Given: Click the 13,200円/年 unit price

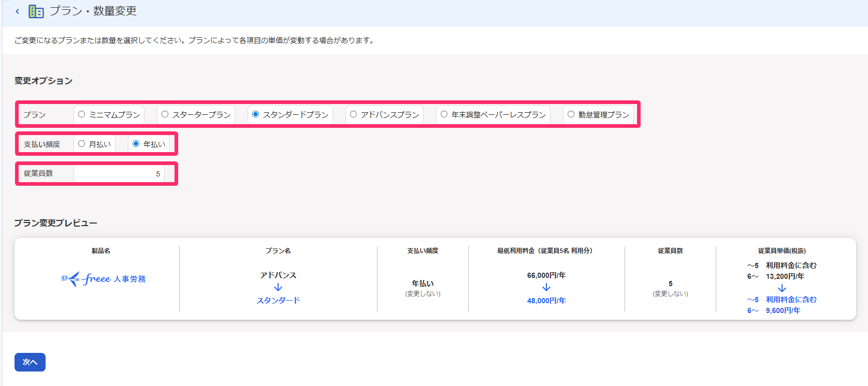Looking at the screenshot, I should click(x=785, y=276).
